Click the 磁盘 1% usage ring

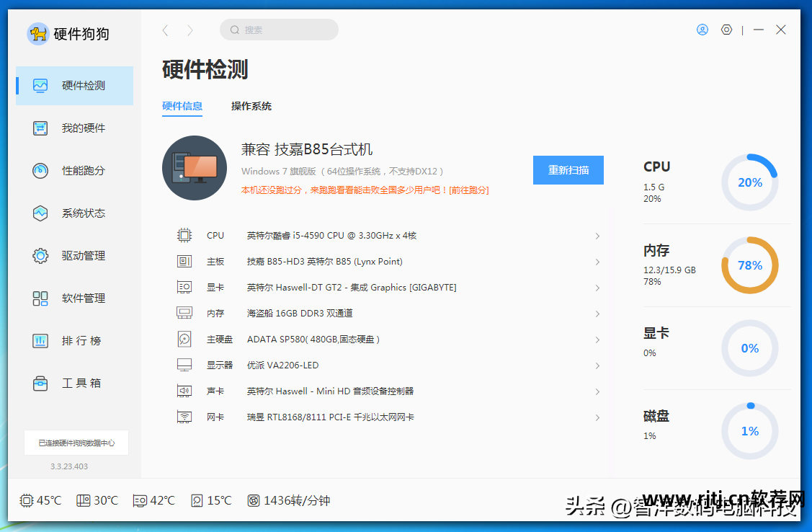[x=750, y=431]
